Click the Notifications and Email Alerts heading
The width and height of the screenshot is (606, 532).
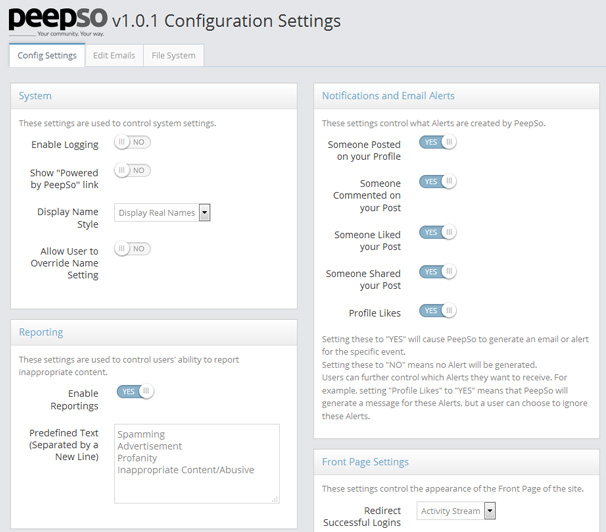pos(388,96)
